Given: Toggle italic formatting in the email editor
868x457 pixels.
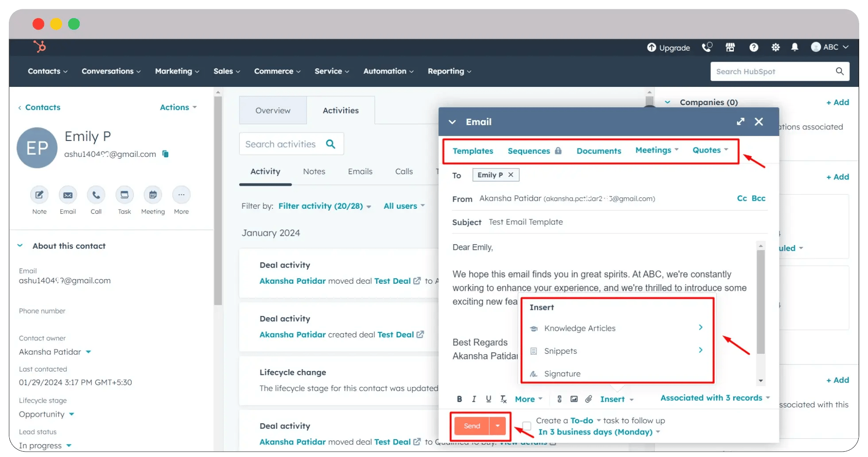Looking at the screenshot, I should coord(473,399).
